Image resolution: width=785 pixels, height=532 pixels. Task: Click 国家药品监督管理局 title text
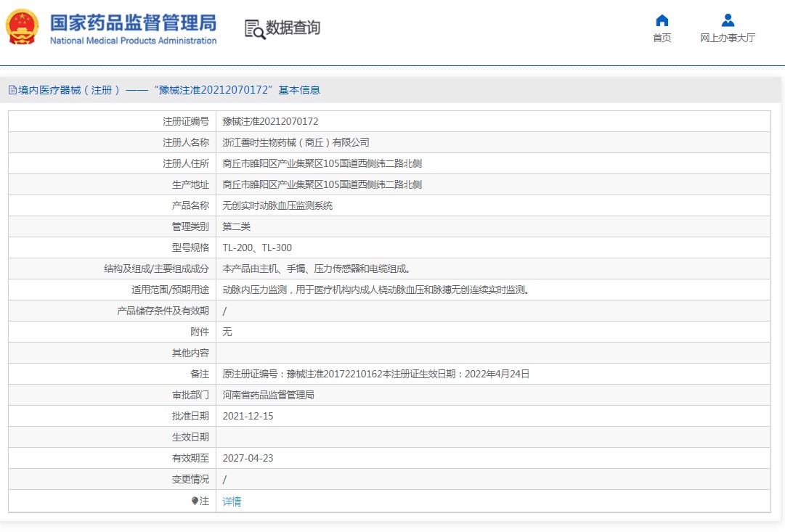click(x=133, y=23)
